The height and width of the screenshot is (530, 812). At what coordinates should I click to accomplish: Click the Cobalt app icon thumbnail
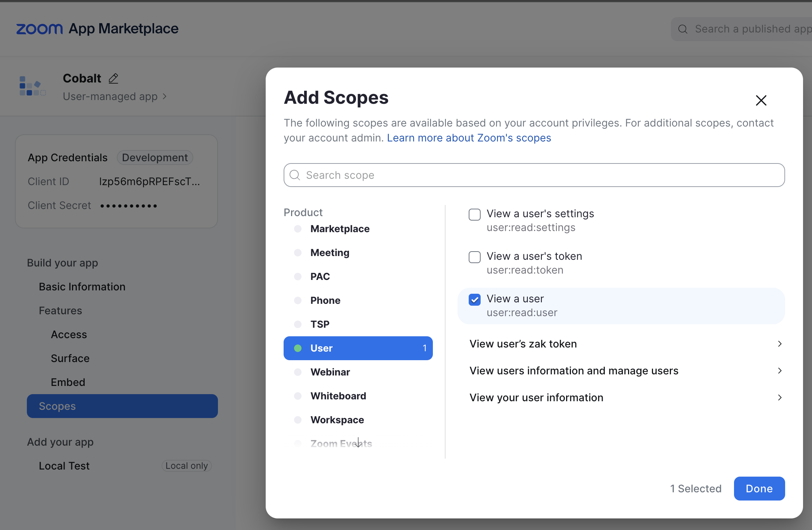pos(32,86)
